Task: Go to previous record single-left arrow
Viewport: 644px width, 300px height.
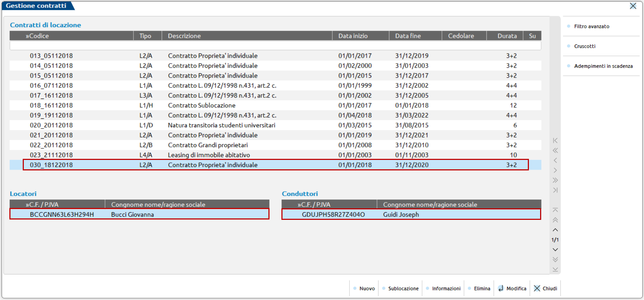Action: click(555, 160)
